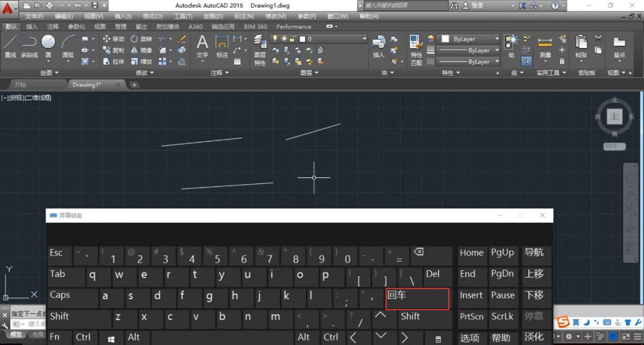Click the Match Properties (特性匹配) icon

[x=416, y=49]
